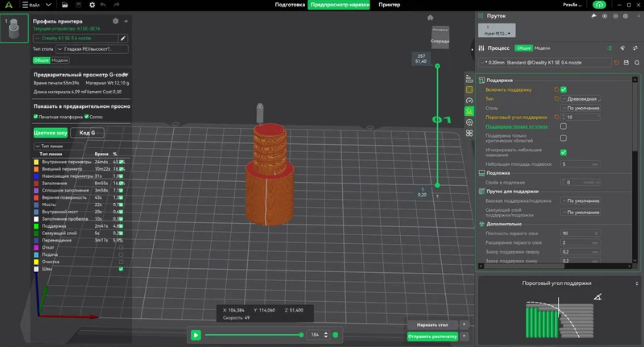Edit the Creality K1 SE printer preset
Viewport: 644px width, 347px height.
[x=123, y=38]
